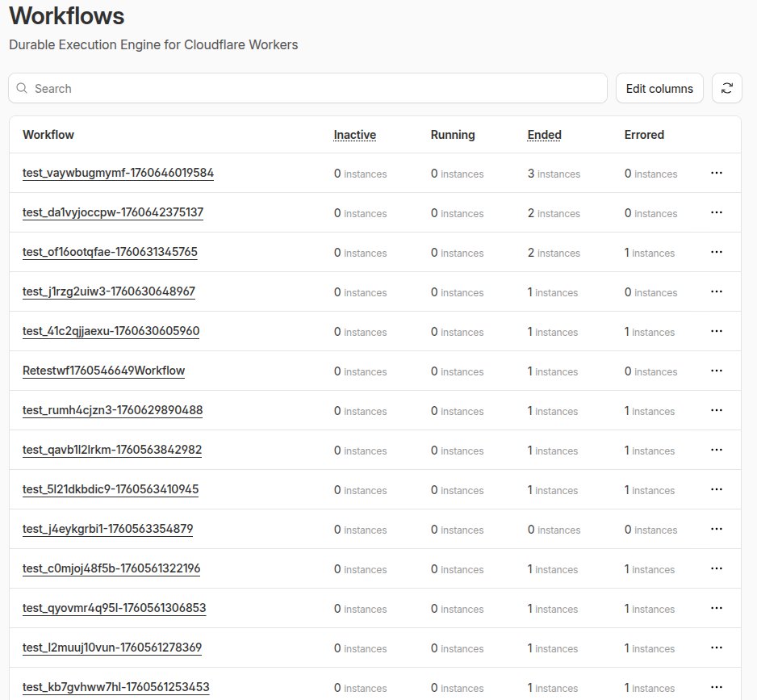757x700 pixels.
Task: Open actions menu for test_of16ootqfae-1760631345765
Action: coord(717,252)
